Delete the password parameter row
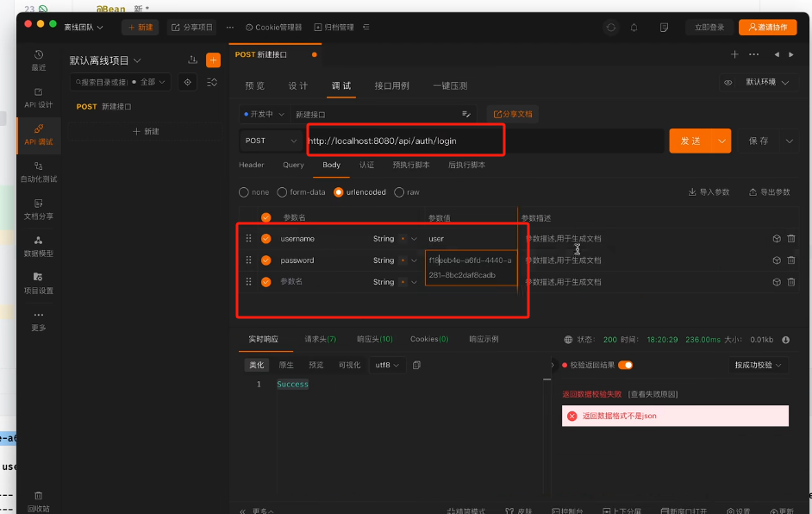The width and height of the screenshot is (812, 514). point(790,260)
